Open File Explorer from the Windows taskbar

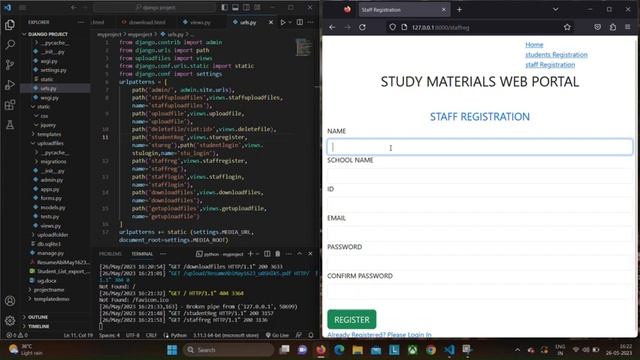coord(358,350)
